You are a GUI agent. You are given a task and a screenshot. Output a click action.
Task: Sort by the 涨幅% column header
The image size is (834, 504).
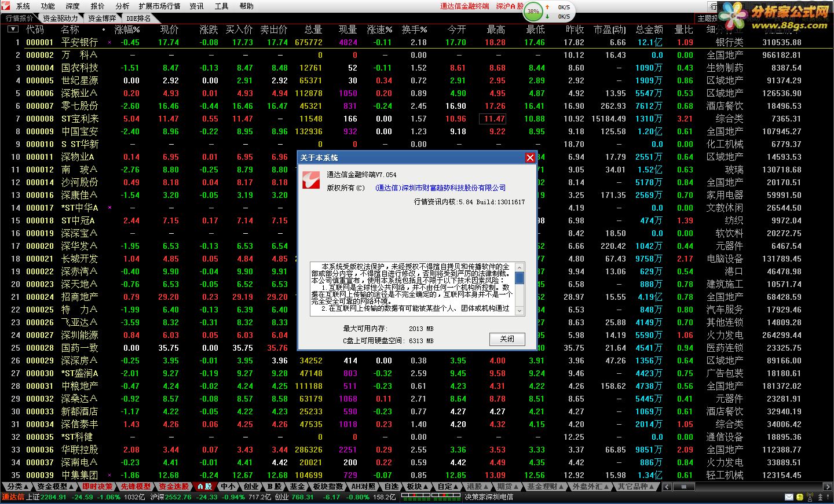(x=127, y=30)
